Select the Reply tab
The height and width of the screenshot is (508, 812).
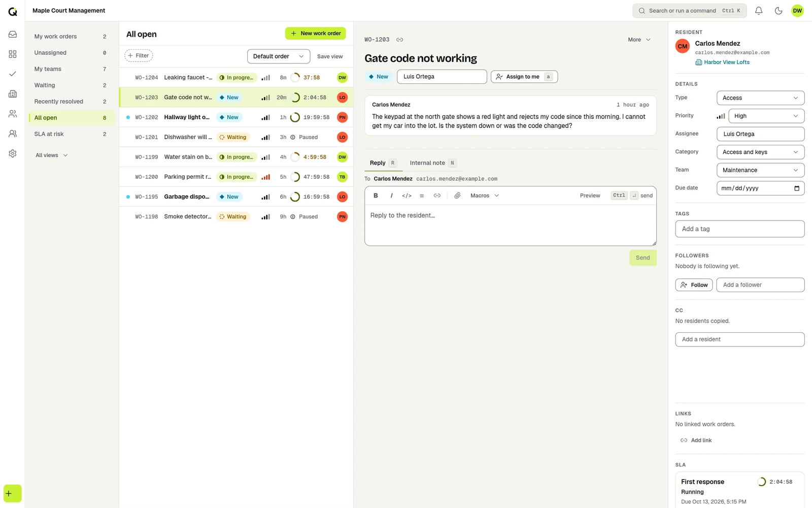click(383, 163)
